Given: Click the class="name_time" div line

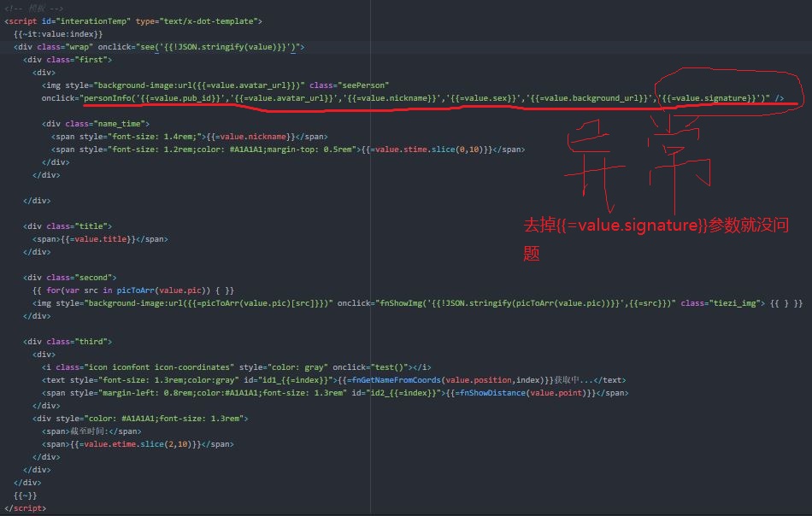Looking at the screenshot, I should pos(96,124).
